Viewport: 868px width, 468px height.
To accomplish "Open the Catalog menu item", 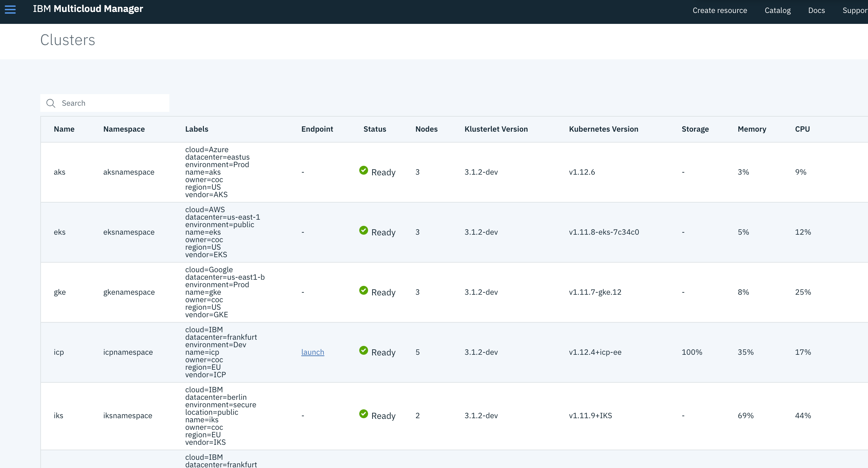I will coord(777,11).
